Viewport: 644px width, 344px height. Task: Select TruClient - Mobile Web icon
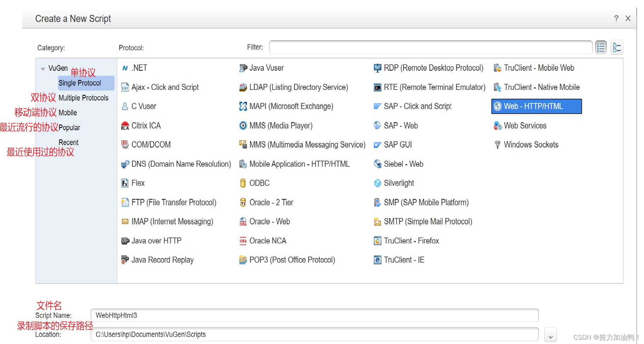tap(497, 68)
